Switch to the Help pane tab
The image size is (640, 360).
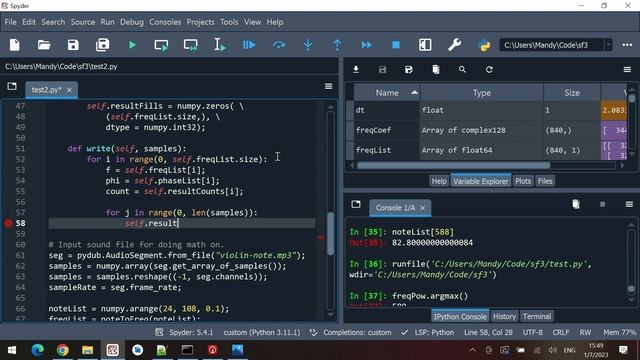click(439, 181)
